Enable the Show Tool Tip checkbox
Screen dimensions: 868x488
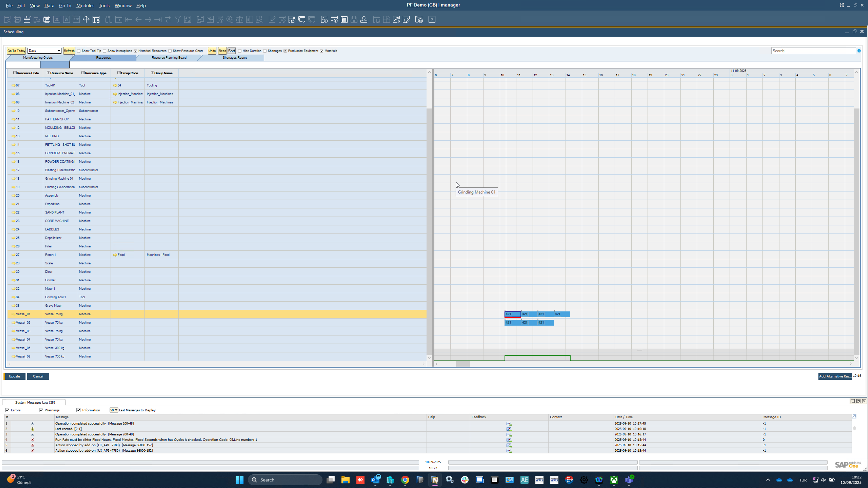pyautogui.click(x=79, y=51)
